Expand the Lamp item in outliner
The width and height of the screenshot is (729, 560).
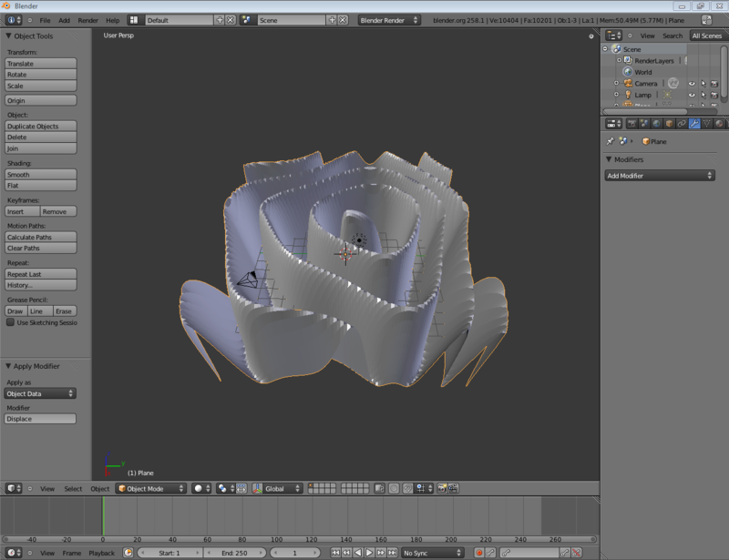(x=617, y=95)
